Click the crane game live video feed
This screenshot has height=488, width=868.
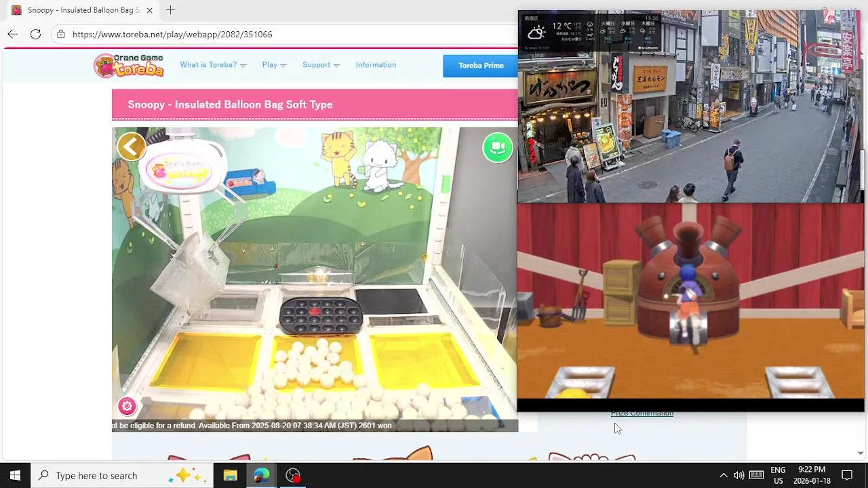pos(315,279)
